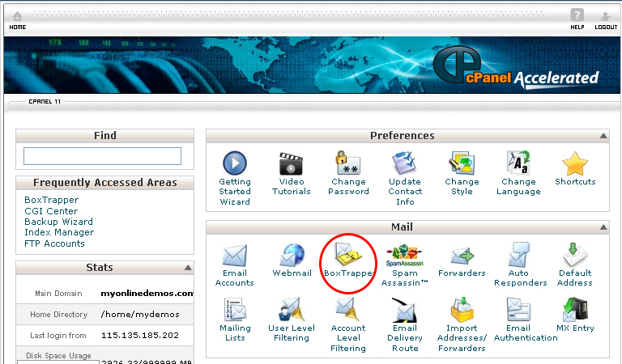Go to cPanel Home icon
This screenshot has height=364, width=622.
(x=18, y=17)
